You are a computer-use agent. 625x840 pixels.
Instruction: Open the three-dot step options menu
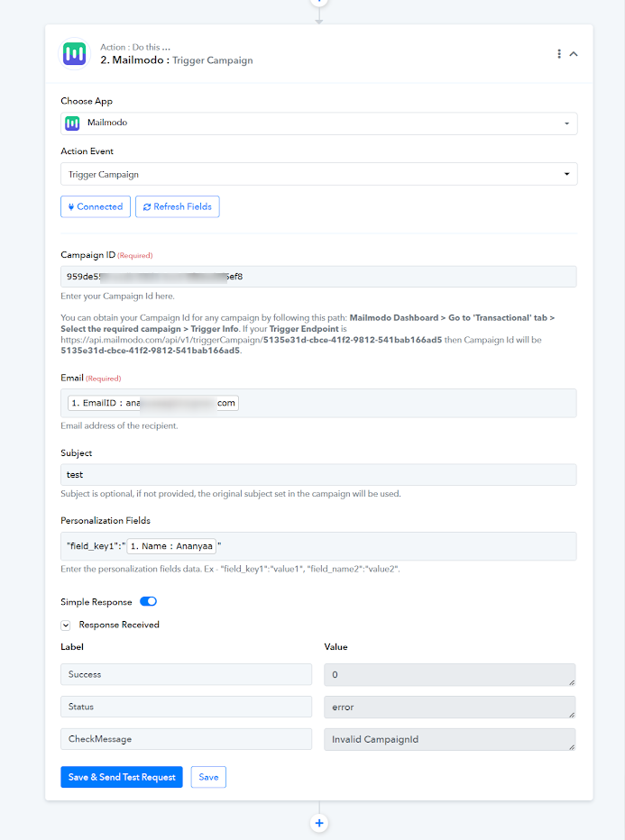point(559,53)
